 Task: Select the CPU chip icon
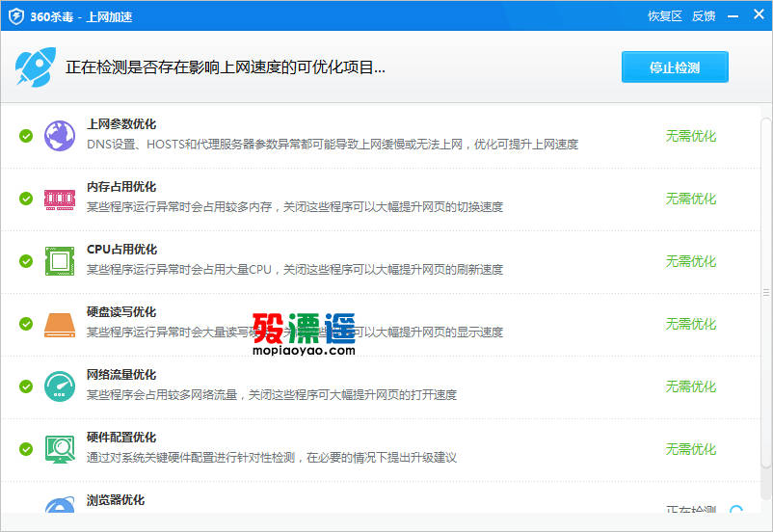pyautogui.click(x=60, y=261)
